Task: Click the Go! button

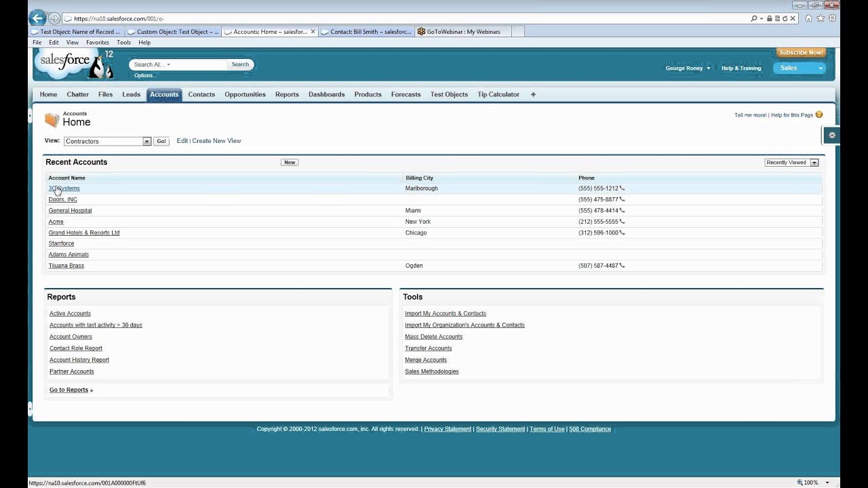Action: (161, 141)
